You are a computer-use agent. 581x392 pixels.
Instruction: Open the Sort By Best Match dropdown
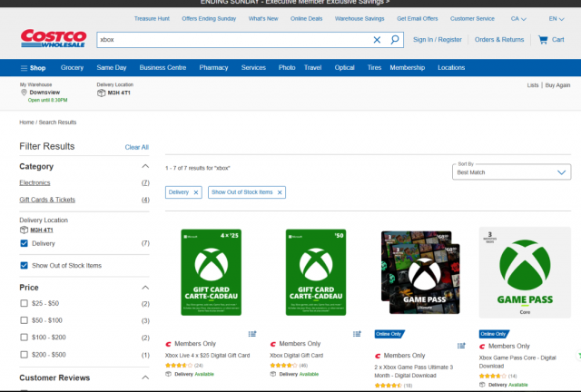point(511,171)
